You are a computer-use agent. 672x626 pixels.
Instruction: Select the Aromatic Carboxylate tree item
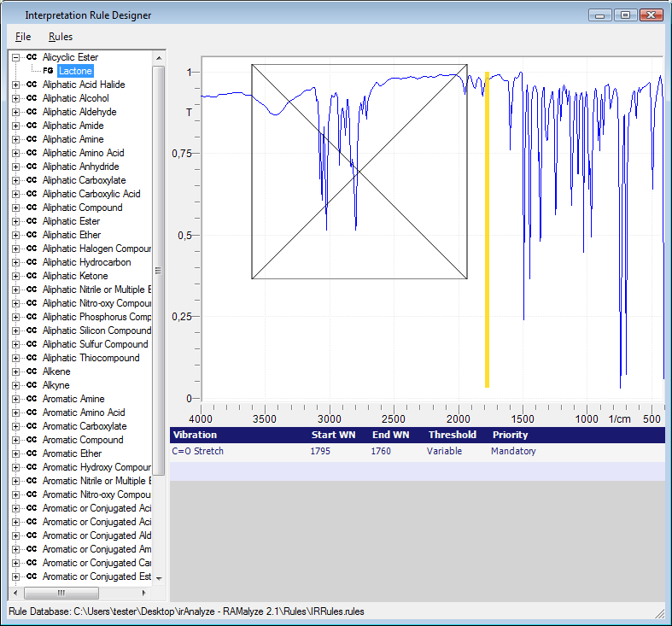tap(85, 426)
